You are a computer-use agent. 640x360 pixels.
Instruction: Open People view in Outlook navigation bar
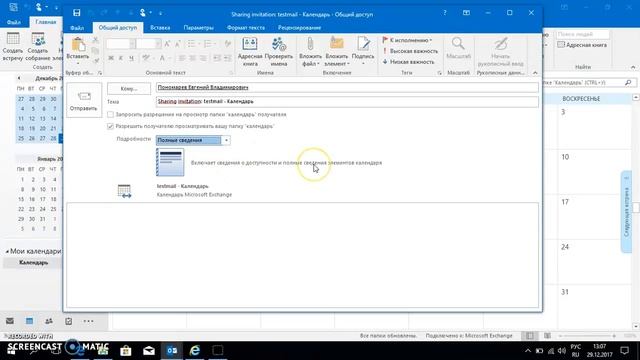click(x=49, y=321)
